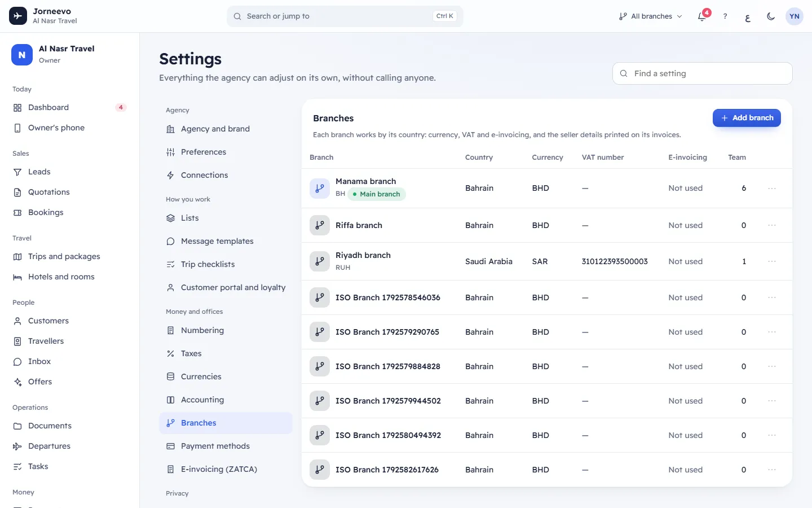Open Connections settings section
This screenshot has width=812, height=508.
pos(226,175)
